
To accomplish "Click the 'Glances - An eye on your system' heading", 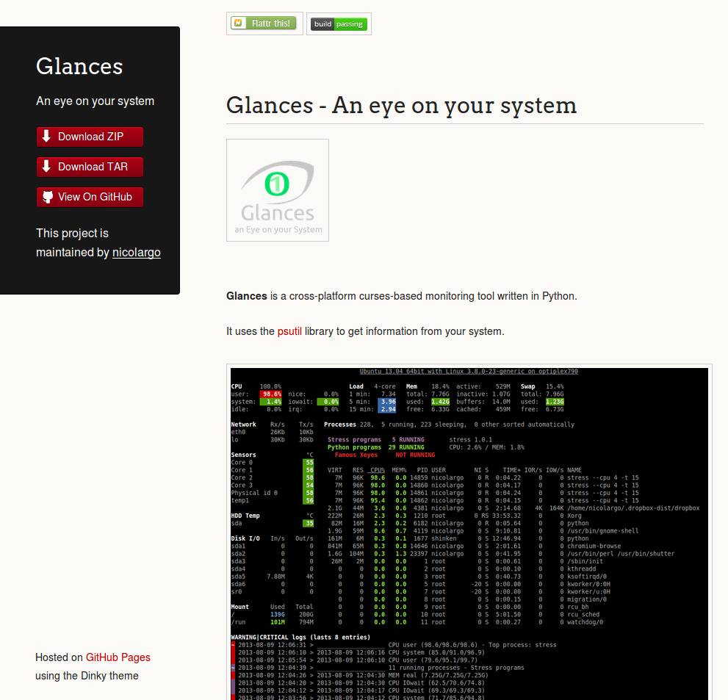I will (402, 105).
